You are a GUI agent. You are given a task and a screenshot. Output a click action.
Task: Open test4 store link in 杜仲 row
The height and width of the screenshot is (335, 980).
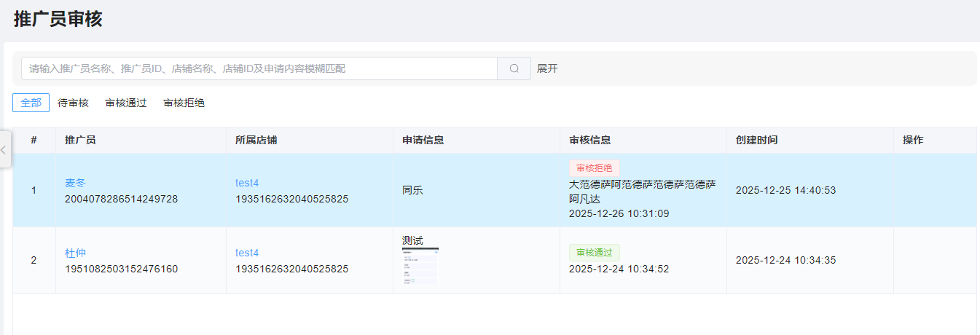pyautogui.click(x=247, y=253)
